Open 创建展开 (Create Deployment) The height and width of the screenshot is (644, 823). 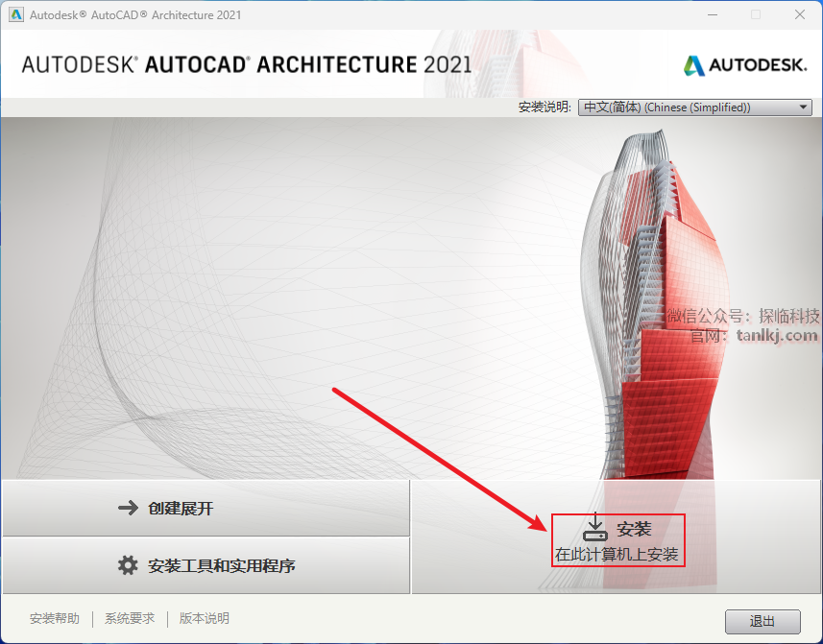(206, 508)
